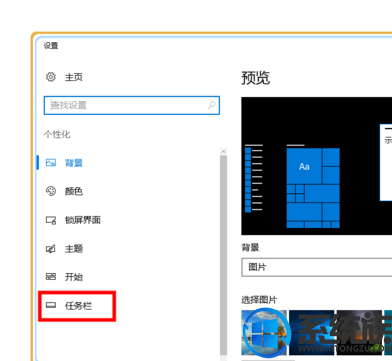This screenshot has height=361, width=392.
Task: Click the 选择图片 label
Action: point(259,300)
